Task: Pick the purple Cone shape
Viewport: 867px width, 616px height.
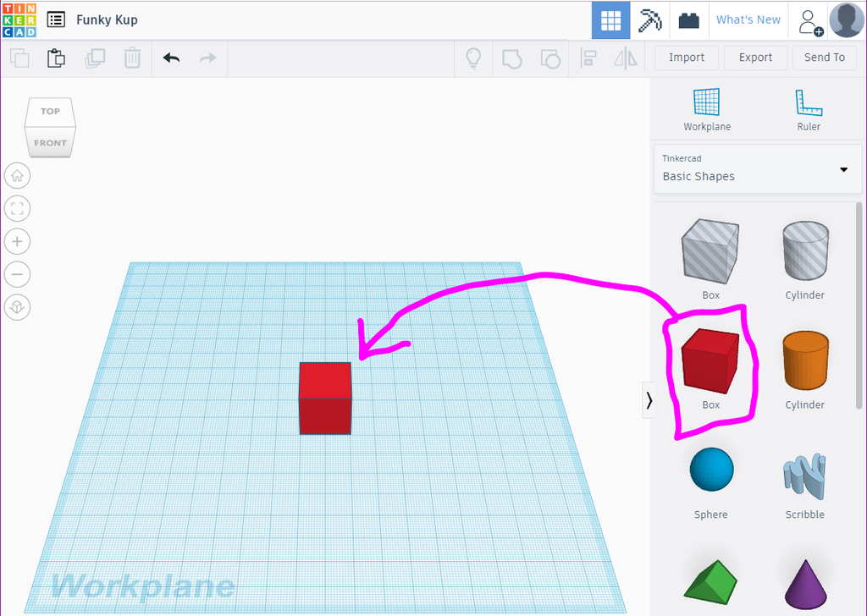Action: pyautogui.click(x=806, y=585)
